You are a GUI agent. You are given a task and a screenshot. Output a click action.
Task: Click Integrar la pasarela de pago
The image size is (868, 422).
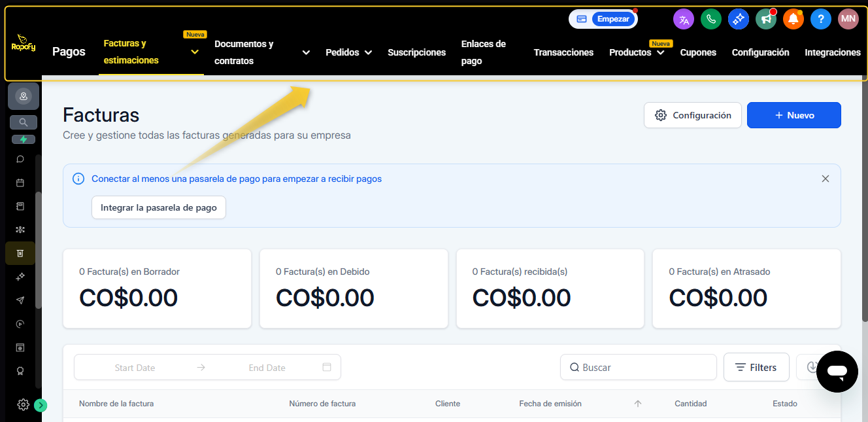(159, 207)
